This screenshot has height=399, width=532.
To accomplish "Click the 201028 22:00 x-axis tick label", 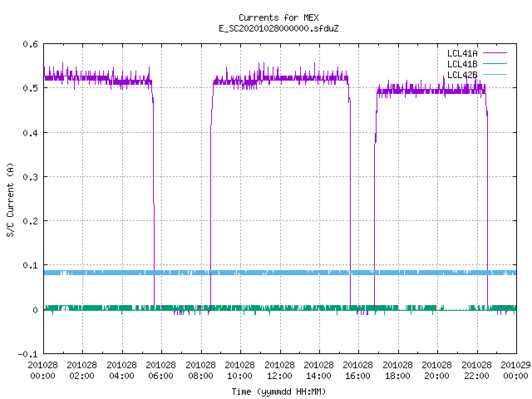I will tap(476, 371).
